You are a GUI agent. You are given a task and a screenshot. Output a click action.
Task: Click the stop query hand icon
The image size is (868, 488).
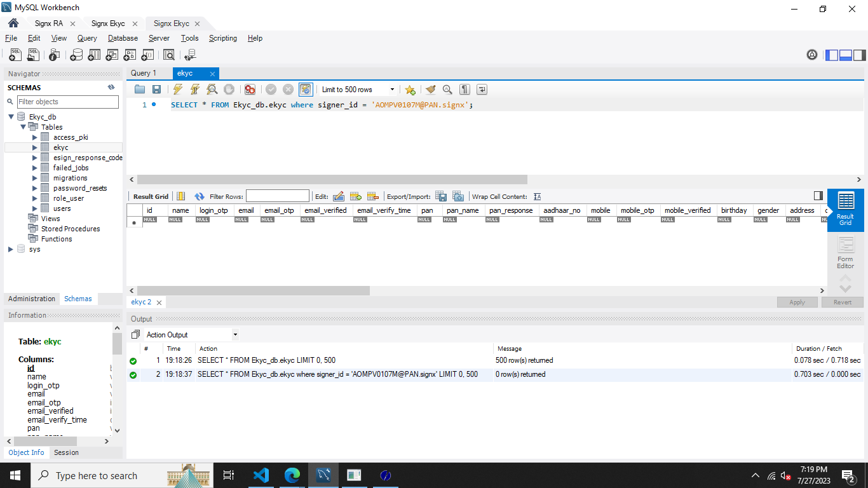tap(229, 90)
